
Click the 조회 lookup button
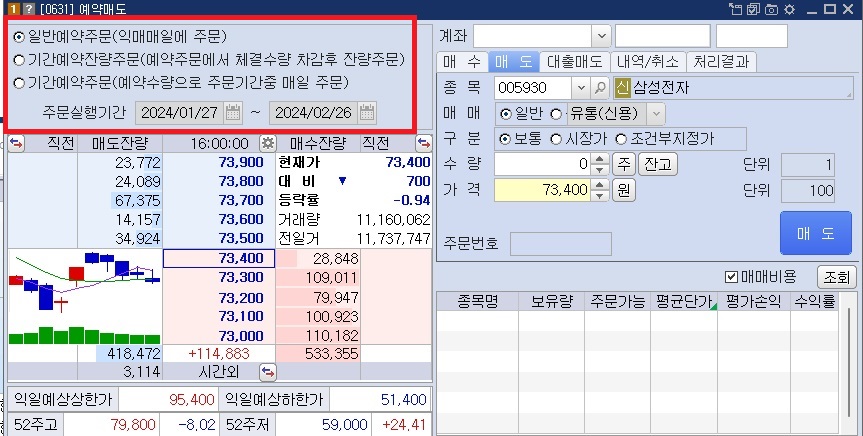[836, 277]
